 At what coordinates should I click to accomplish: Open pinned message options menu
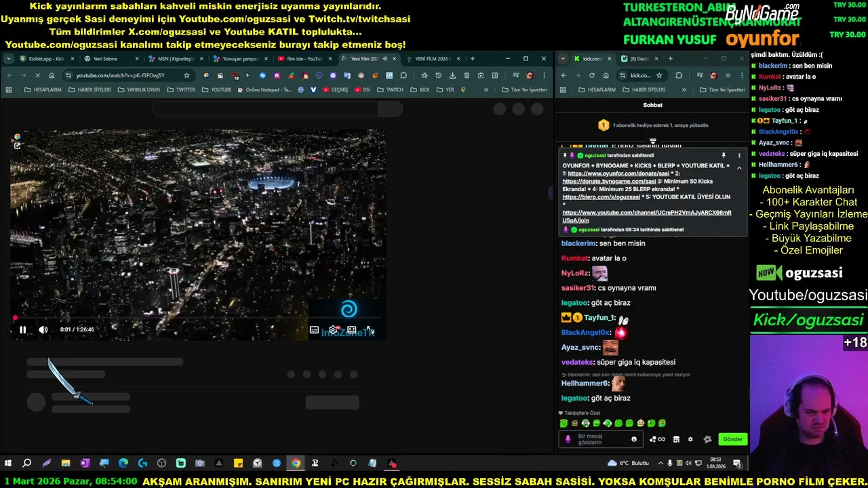tap(739, 156)
